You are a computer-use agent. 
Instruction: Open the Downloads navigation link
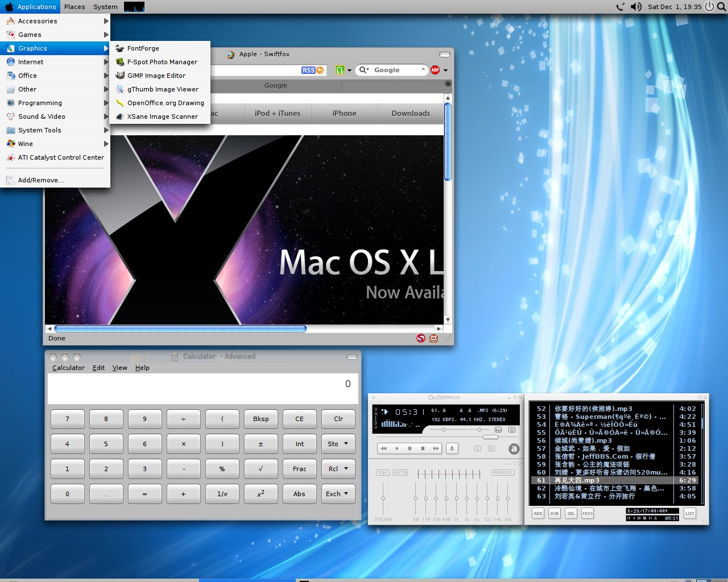click(x=411, y=113)
